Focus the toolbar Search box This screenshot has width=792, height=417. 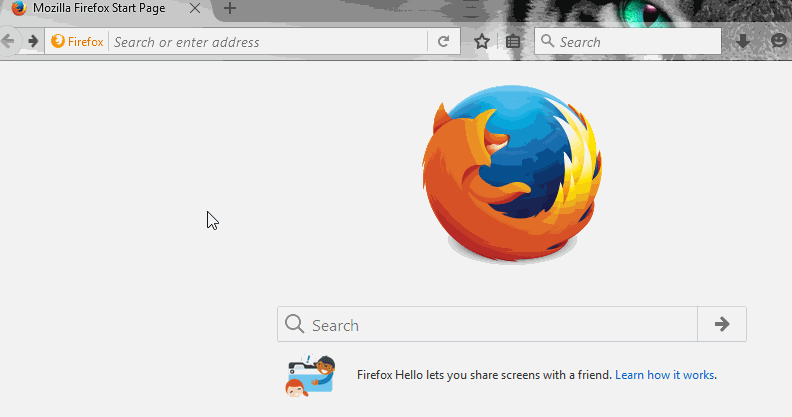pyautogui.click(x=628, y=41)
